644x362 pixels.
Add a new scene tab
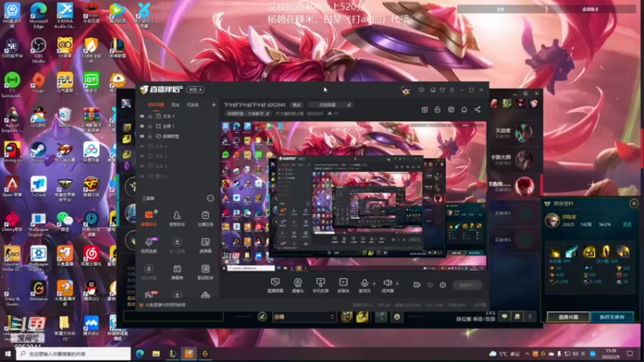[213, 105]
